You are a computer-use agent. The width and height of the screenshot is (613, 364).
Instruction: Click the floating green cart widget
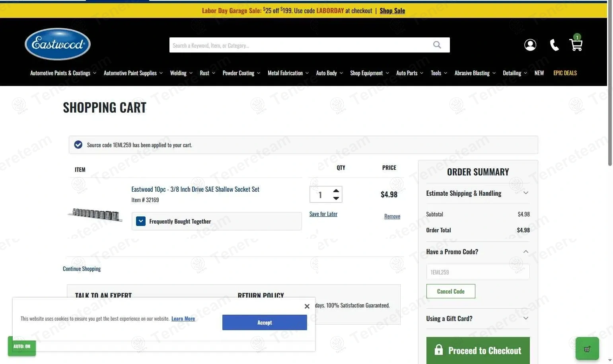587,349
